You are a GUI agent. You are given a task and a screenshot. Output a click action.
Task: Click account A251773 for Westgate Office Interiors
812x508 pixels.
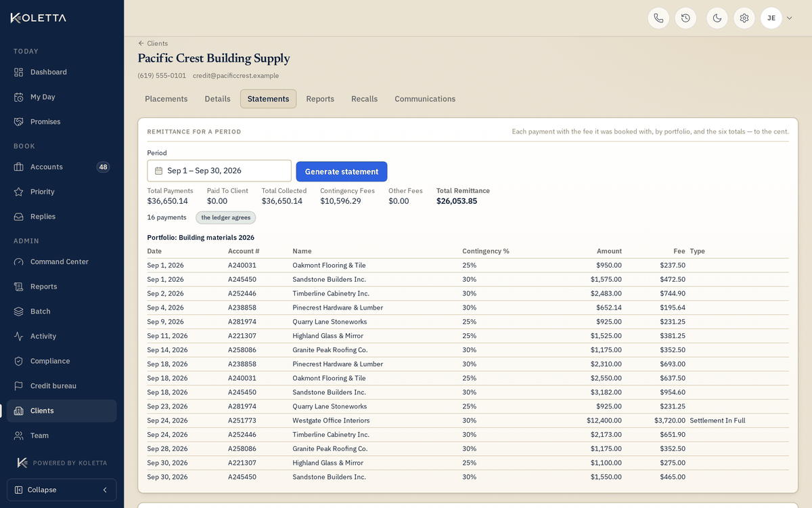point(242,421)
